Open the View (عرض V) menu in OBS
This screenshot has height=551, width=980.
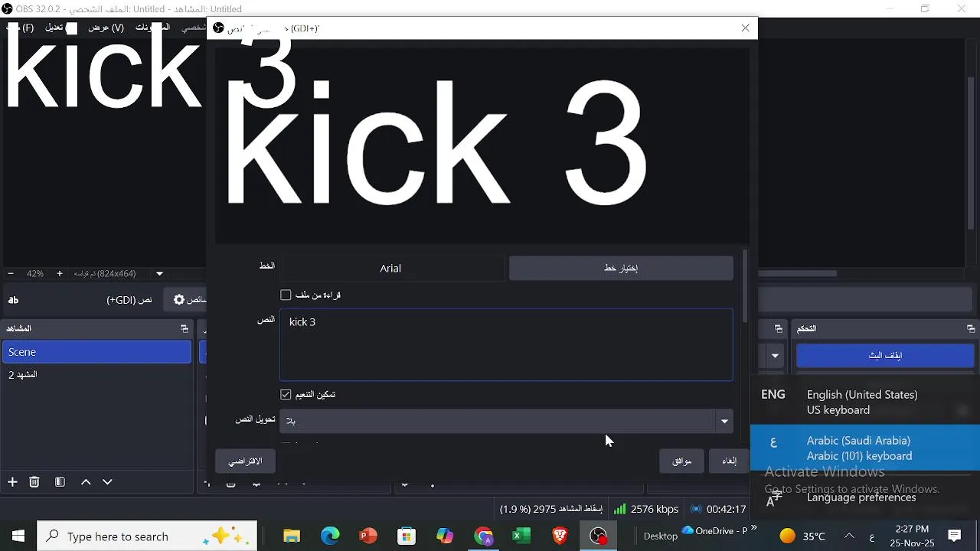click(106, 28)
